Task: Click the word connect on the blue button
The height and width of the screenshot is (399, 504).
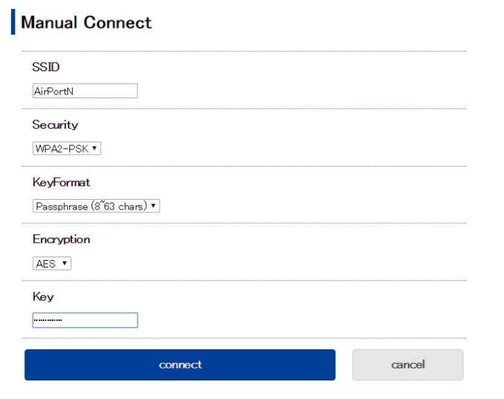Action: [180, 365]
